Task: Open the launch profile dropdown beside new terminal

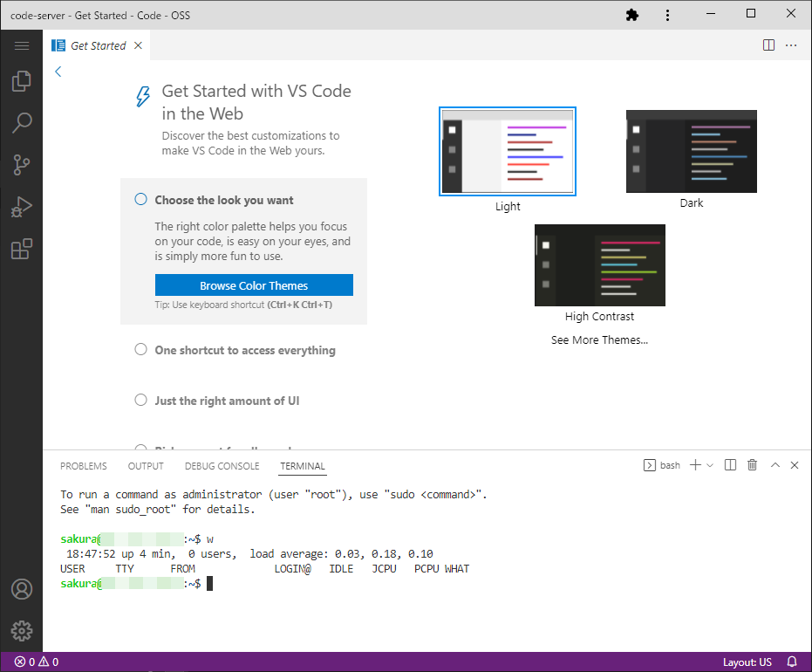Action: click(x=710, y=465)
